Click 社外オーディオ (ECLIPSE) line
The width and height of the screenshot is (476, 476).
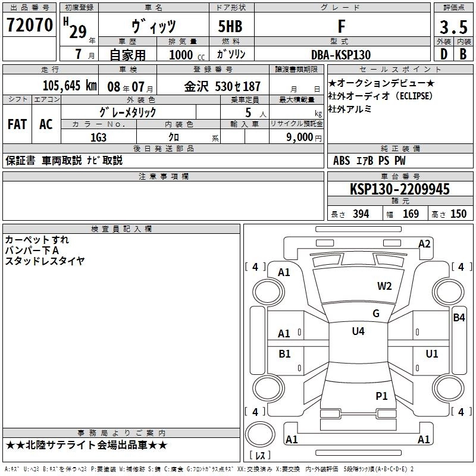[380, 96]
